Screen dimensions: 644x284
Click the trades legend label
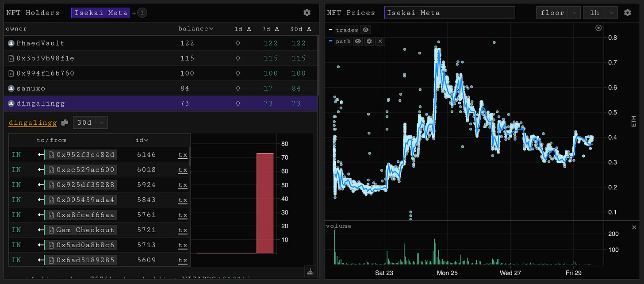347,30
